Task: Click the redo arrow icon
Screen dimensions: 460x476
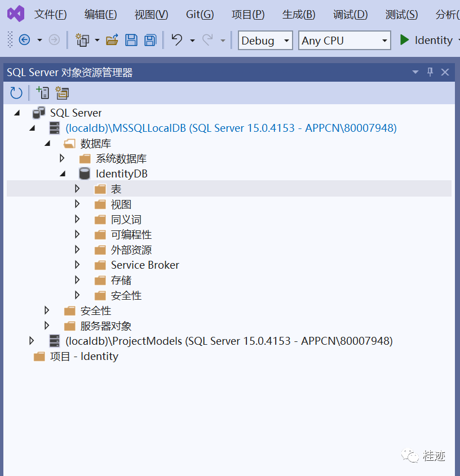Action: click(208, 40)
